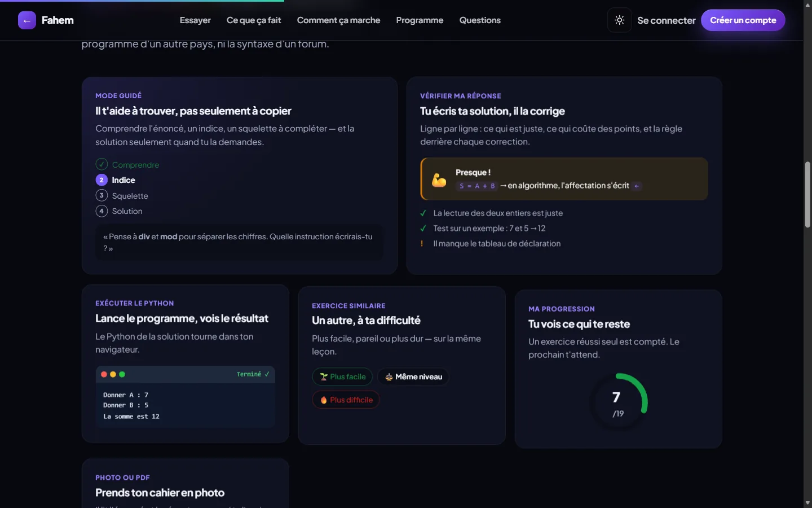Select step 2 Indice circle
The height and width of the screenshot is (508, 812).
click(101, 180)
